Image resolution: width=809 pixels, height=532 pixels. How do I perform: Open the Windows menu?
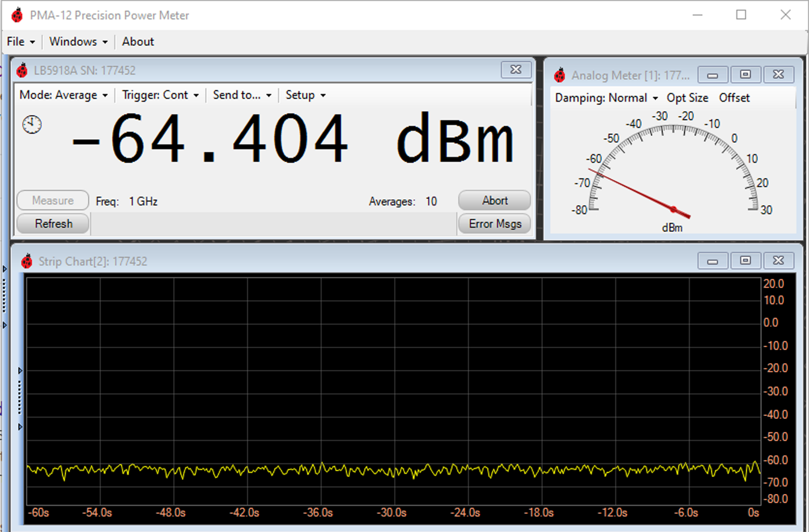pos(78,41)
